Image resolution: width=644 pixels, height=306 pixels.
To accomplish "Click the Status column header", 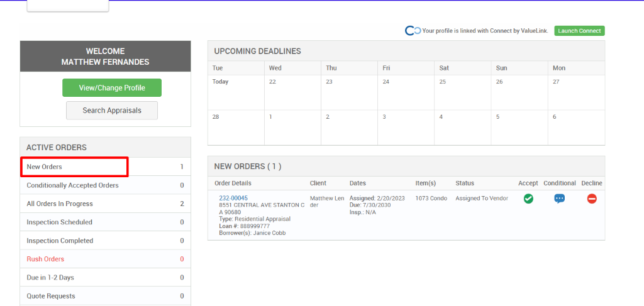I will [x=465, y=183].
